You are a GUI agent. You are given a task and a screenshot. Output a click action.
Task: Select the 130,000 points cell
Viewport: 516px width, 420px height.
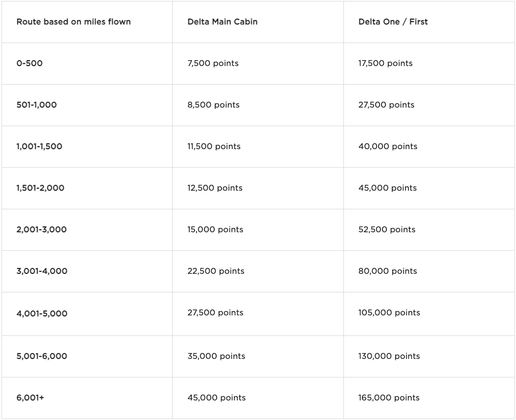coord(389,356)
